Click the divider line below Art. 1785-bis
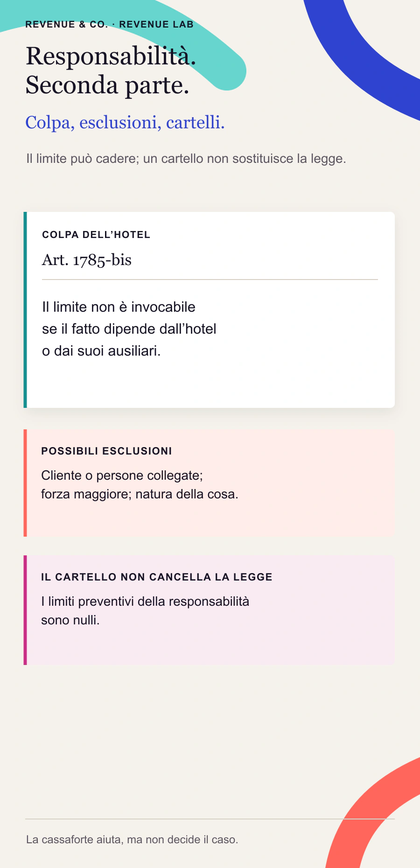 click(x=210, y=280)
